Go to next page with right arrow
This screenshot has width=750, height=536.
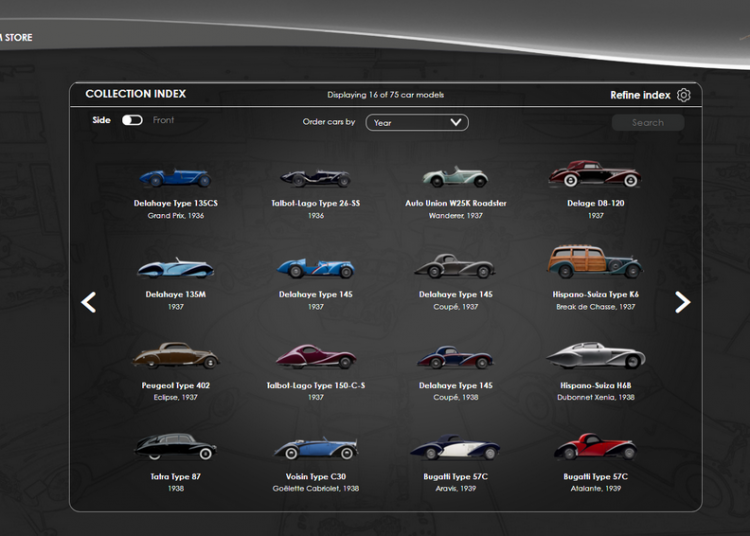(682, 302)
